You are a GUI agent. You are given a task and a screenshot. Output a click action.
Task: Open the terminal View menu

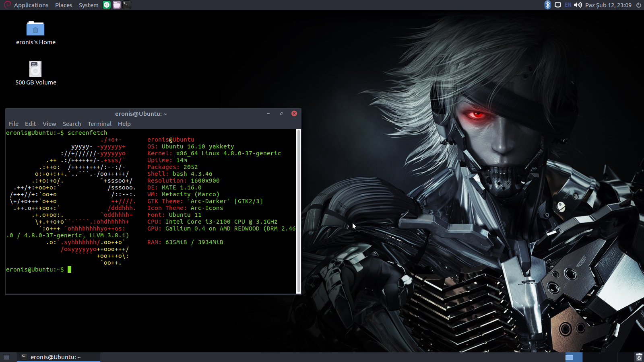point(50,124)
